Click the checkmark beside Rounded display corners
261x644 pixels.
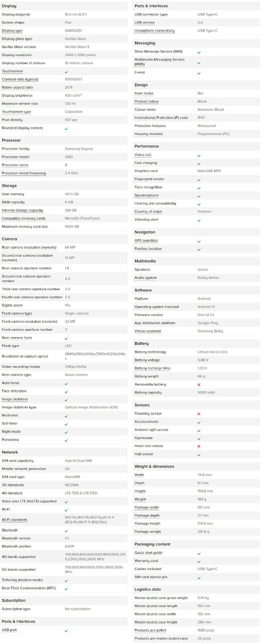coord(66,129)
